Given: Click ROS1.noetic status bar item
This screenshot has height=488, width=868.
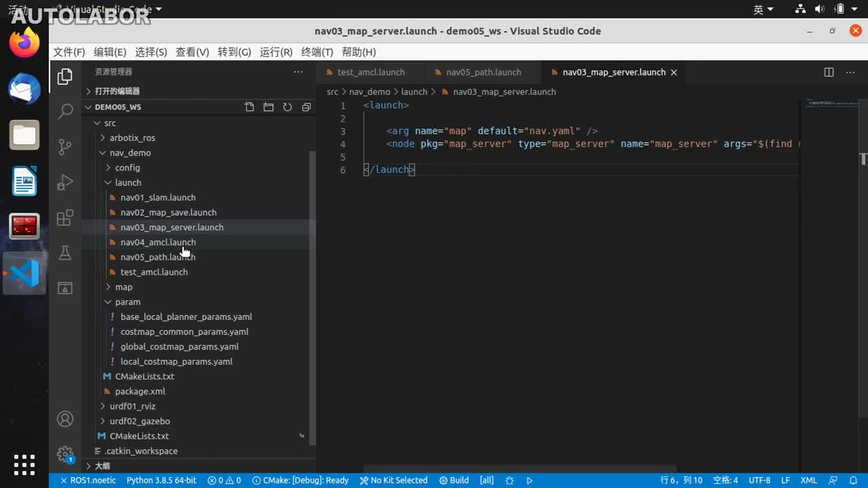Looking at the screenshot, I should pos(88,481).
